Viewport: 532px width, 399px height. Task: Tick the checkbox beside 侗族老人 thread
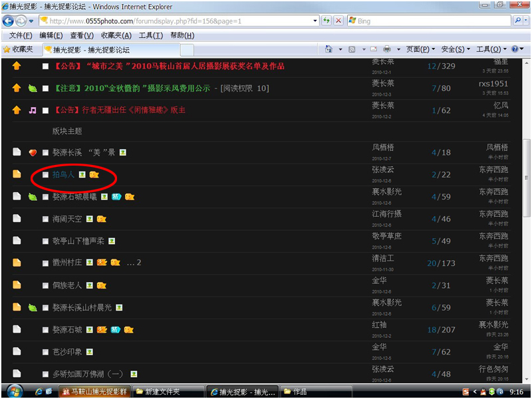(x=45, y=285)
